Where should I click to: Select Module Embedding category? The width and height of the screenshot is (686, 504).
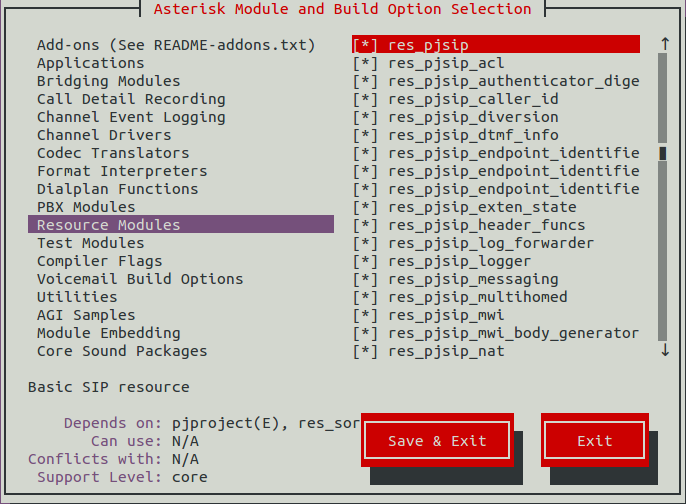point(108,332)
